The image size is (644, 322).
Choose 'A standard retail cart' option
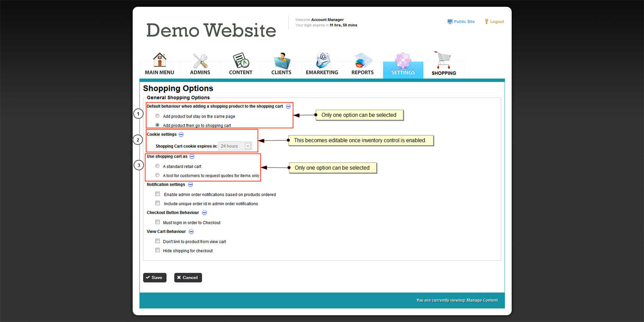tap(158, 166)
